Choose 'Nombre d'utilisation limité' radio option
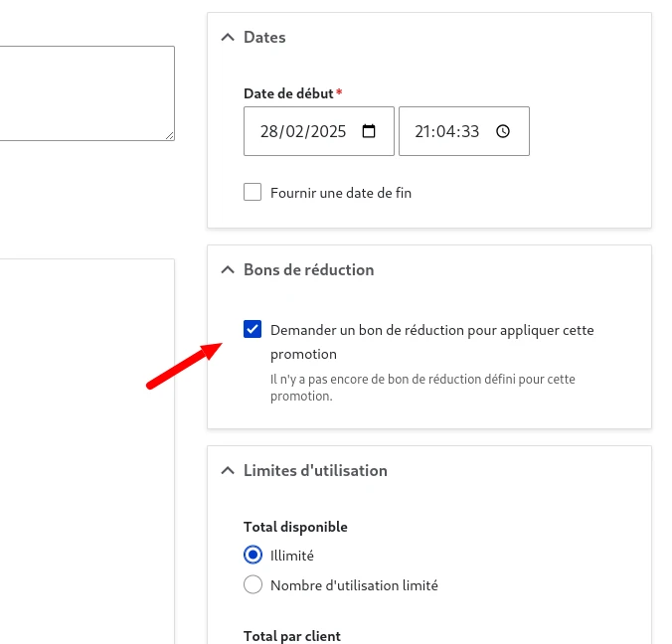Screen dimensions: 672x644 252,585
